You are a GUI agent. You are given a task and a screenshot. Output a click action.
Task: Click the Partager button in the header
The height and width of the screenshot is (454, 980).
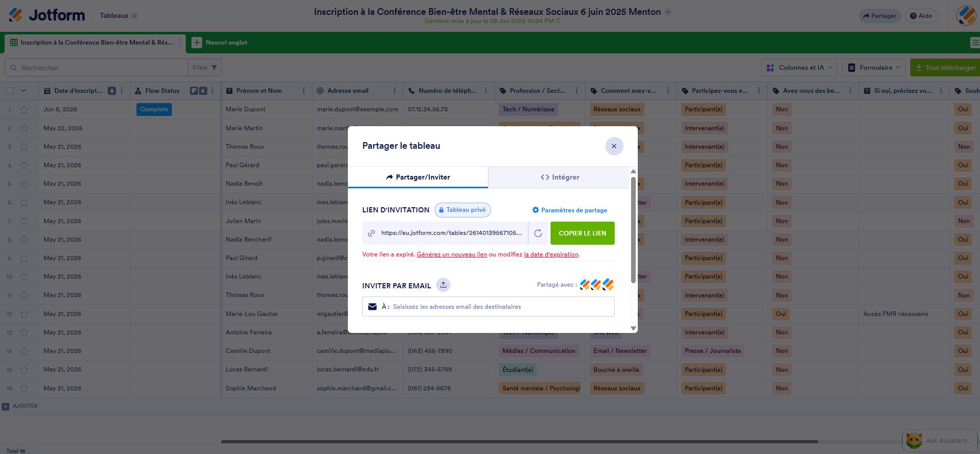(x=879, y=16)
